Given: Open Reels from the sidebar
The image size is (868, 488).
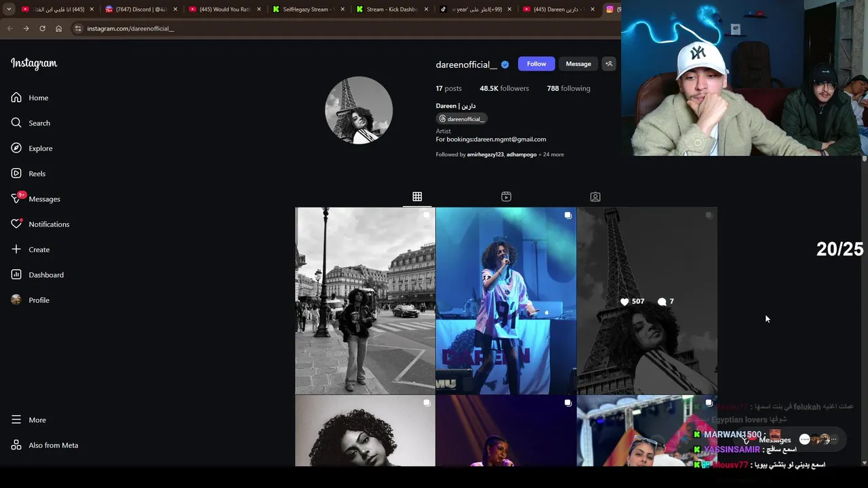Looking at the screenshot, I should tap(28, 174).
